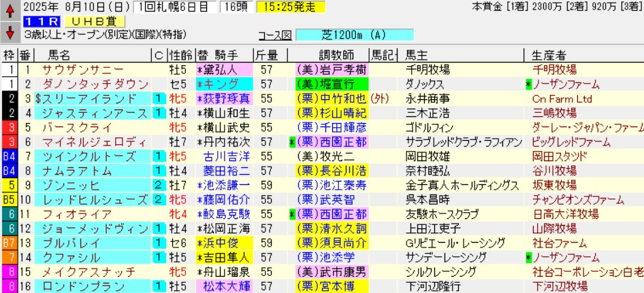
Task: Open the コース図 course map link
Action: pos(274,35)
